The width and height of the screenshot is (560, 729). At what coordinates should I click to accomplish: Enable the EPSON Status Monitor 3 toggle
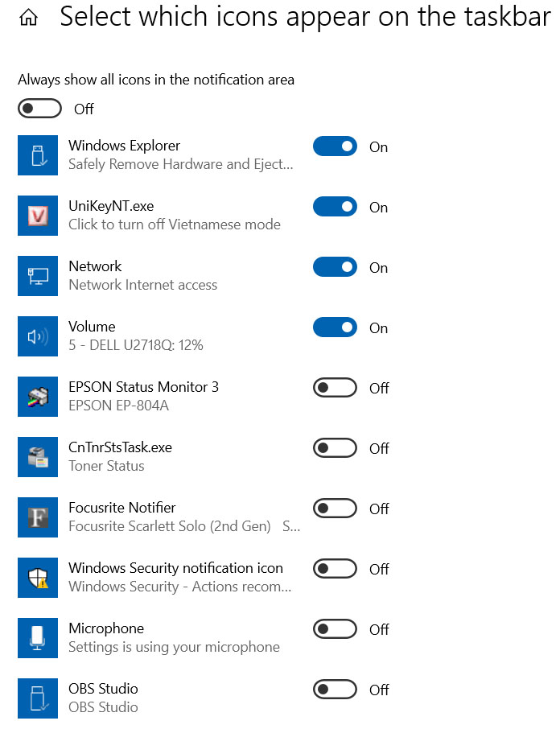tap(335, 388)
